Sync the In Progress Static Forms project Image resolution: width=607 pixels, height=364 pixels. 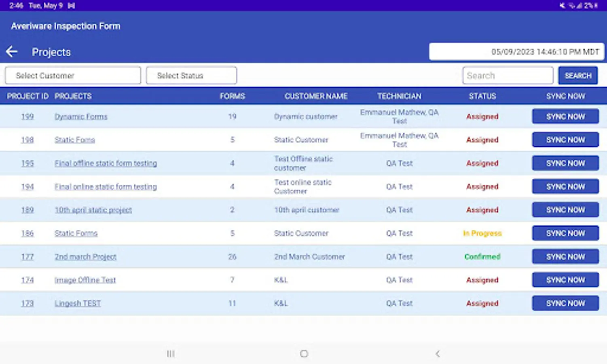point(565,233)
